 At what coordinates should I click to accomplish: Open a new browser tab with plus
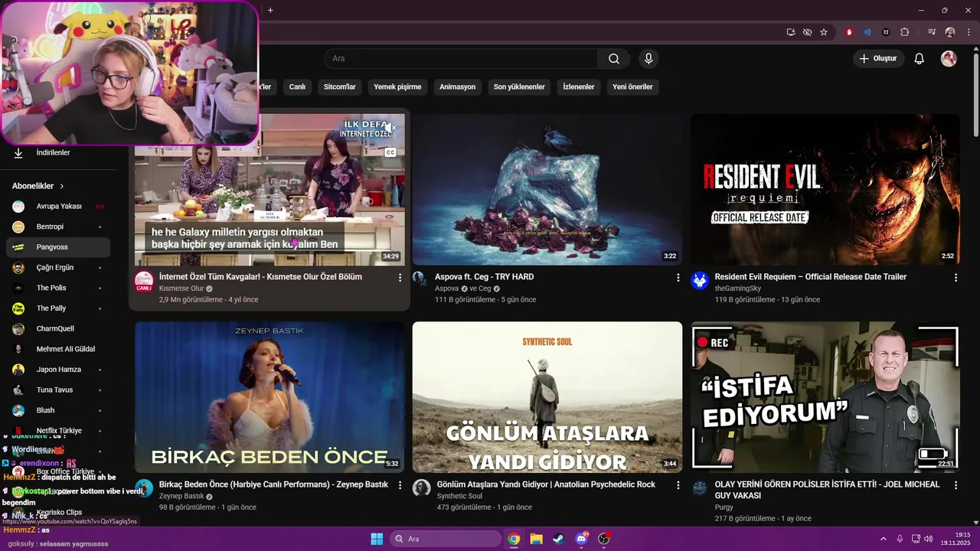click(x=270, y=10)
